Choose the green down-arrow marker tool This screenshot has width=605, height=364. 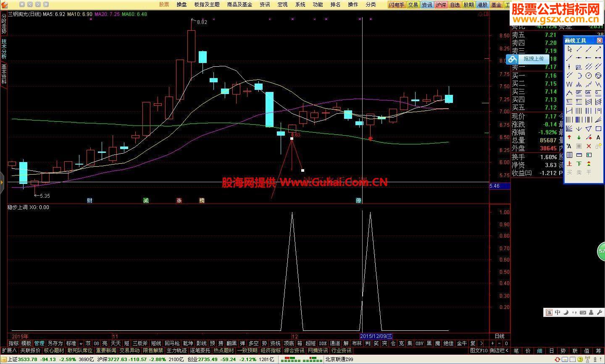click(x=579, y=137)
